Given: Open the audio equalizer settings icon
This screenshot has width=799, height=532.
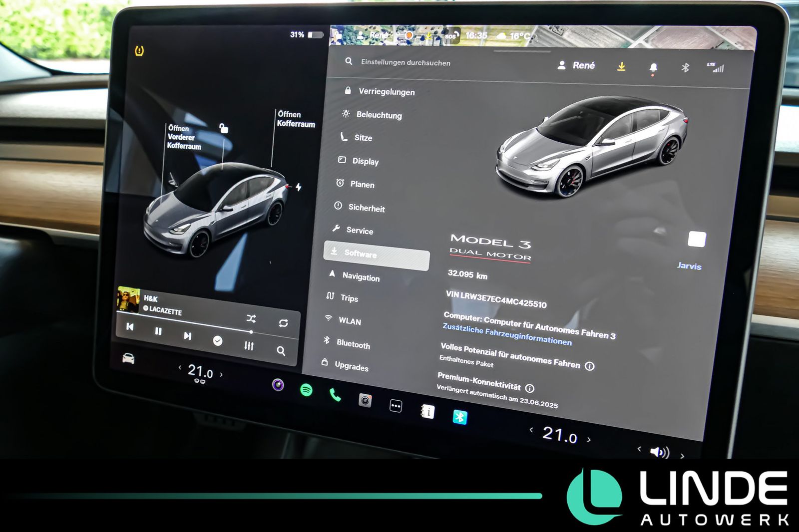Looking at the screenshot, I should 249,345.
